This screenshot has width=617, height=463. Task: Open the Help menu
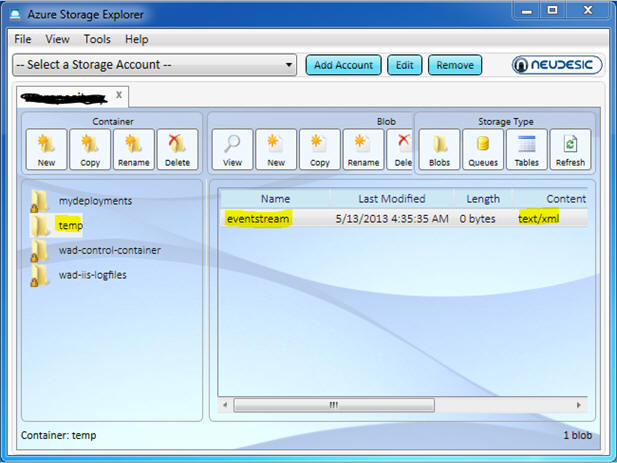pos(137,39)
